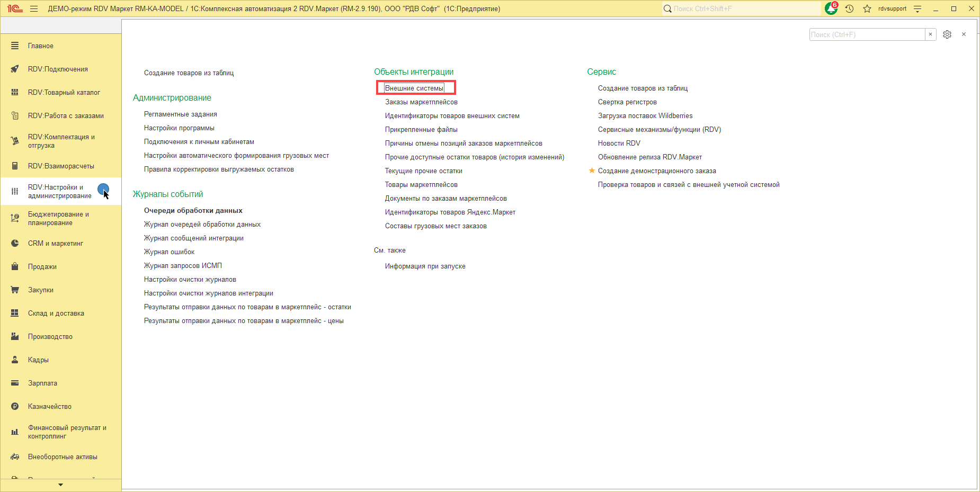Click the RDV:Взаиморасчеты calculator icon

coord(15,166)
